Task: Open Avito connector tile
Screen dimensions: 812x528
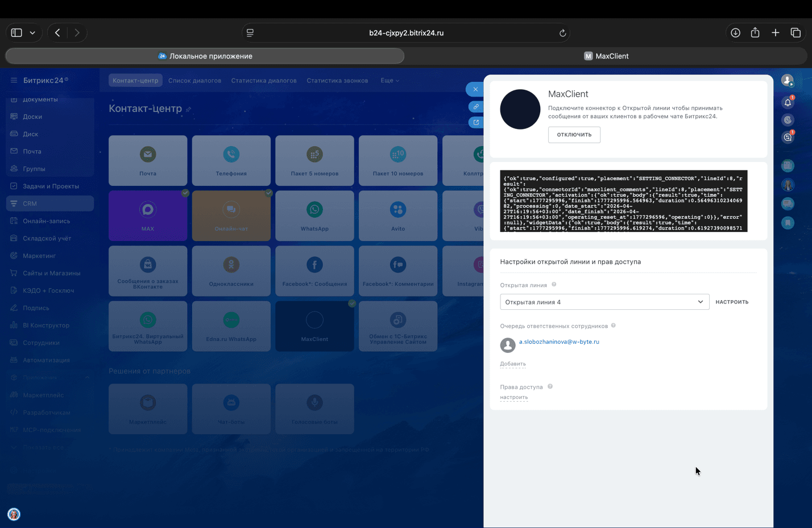Action: 398,215
